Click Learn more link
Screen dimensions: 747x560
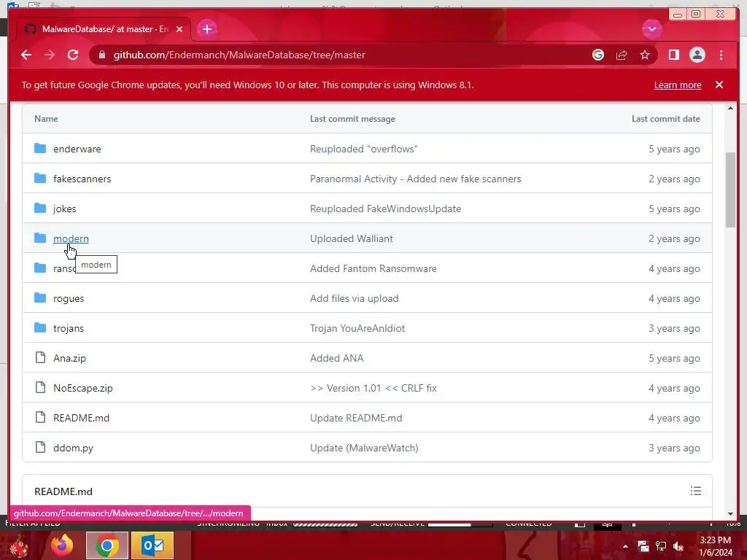[x=678, y=85]
